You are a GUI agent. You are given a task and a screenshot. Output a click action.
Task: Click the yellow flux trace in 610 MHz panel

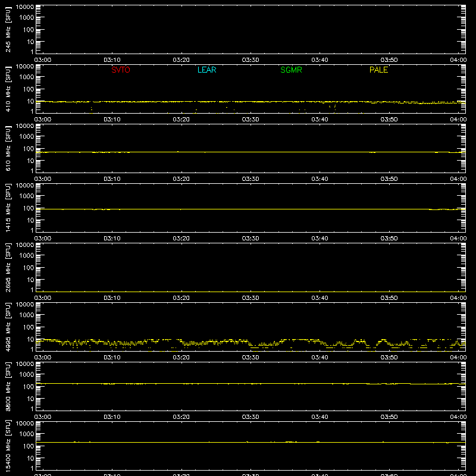pos(250,152)
